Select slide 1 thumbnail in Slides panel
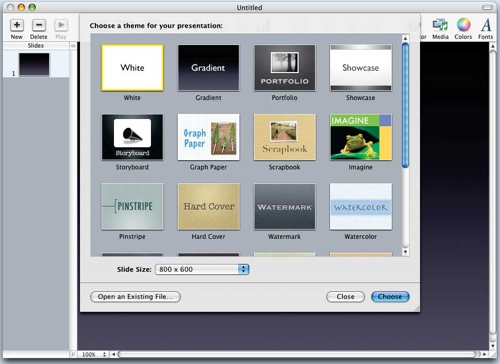 click(x=34, y=64)
